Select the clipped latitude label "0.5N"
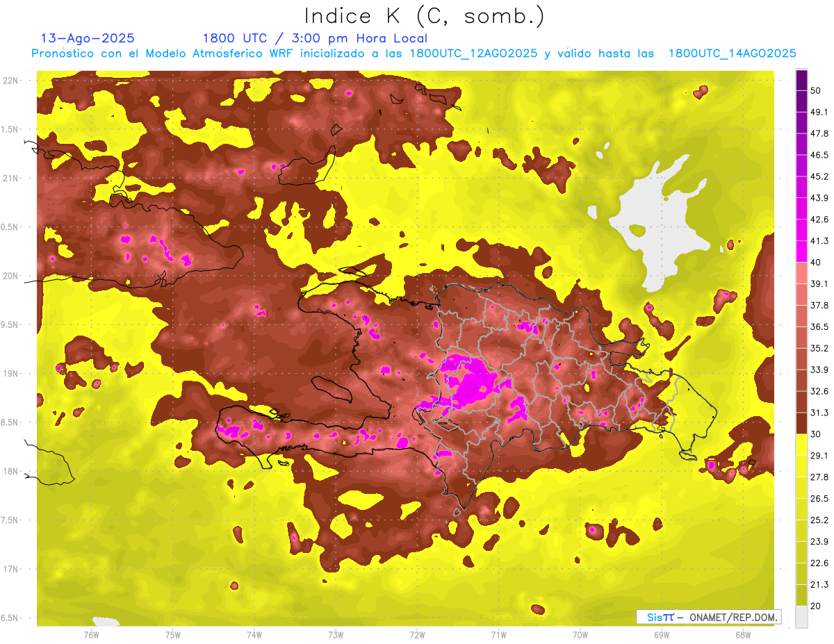 point(10,227)
